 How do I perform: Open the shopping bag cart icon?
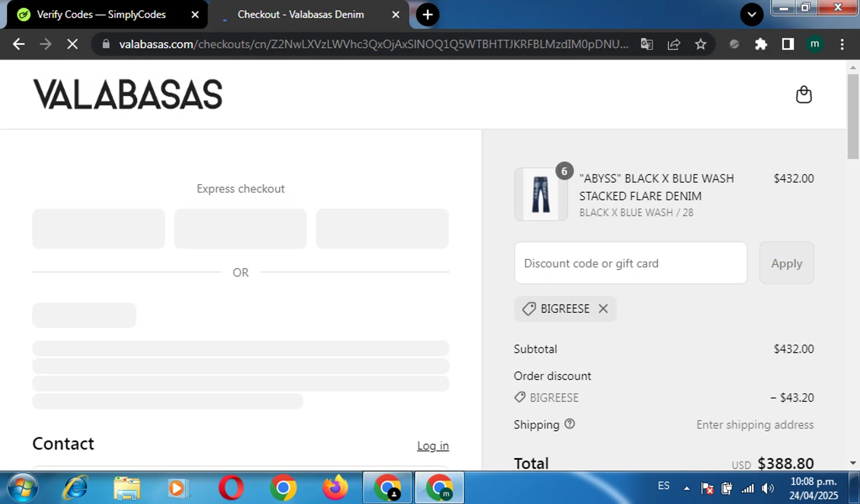coord(804,94)
